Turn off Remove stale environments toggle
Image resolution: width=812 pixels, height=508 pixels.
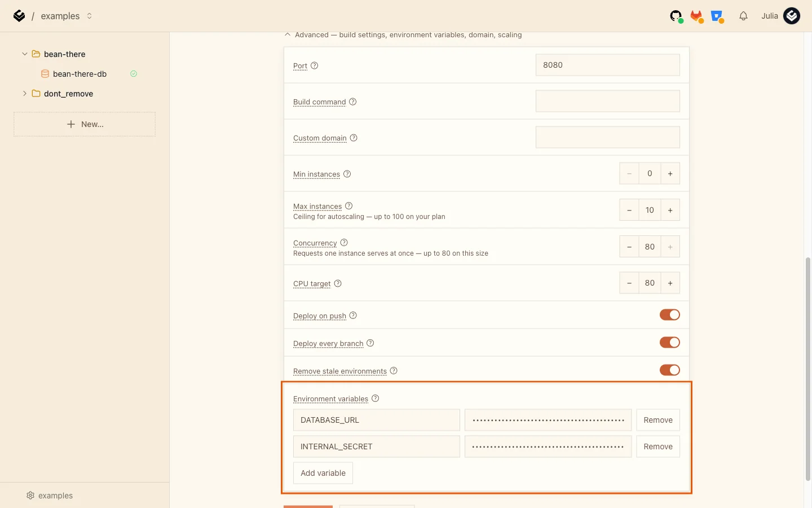point(670,370)
